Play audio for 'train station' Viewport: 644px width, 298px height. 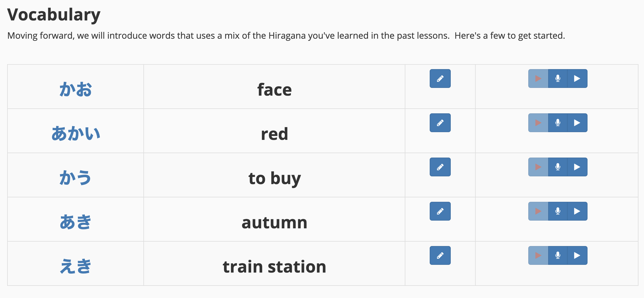[x=577, y=255]
